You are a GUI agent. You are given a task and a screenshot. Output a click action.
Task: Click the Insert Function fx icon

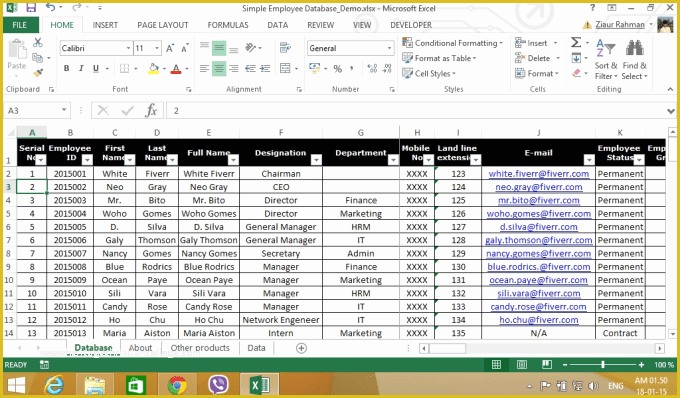151,111
